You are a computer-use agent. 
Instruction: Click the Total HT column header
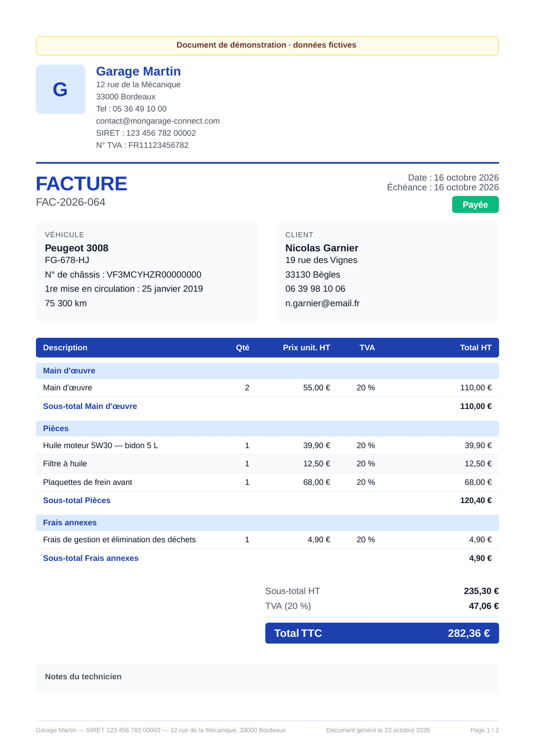tap(476, 348)
